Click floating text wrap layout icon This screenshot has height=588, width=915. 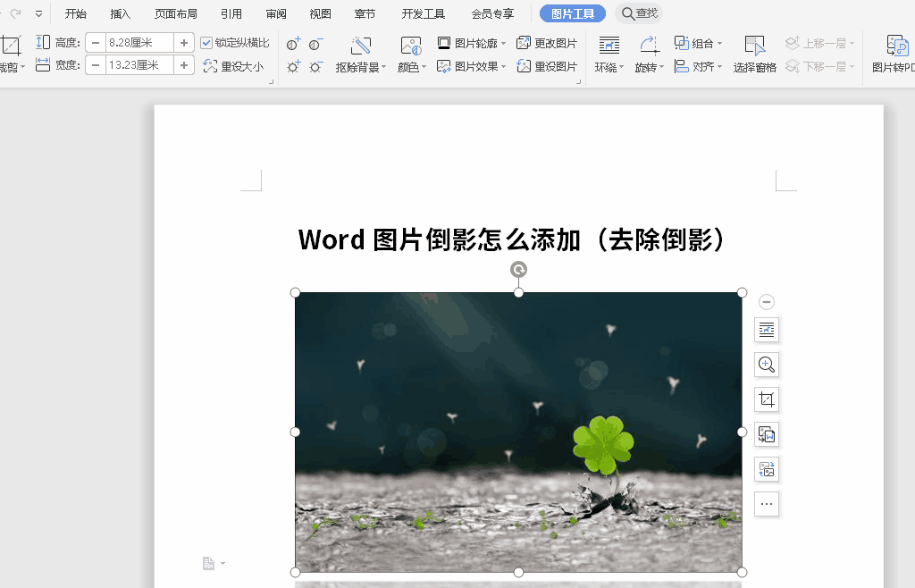tap(766, 330)
